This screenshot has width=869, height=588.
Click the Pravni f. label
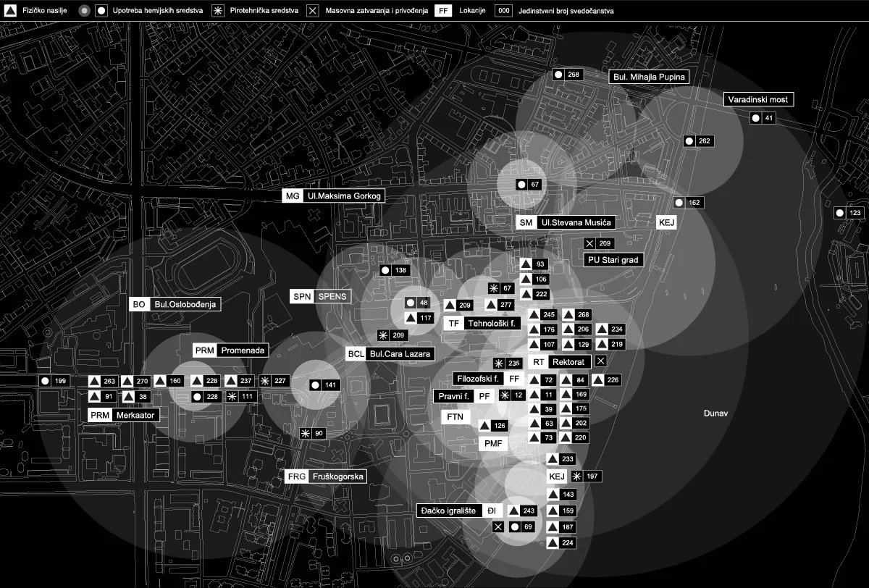click(x=454, y=396)
